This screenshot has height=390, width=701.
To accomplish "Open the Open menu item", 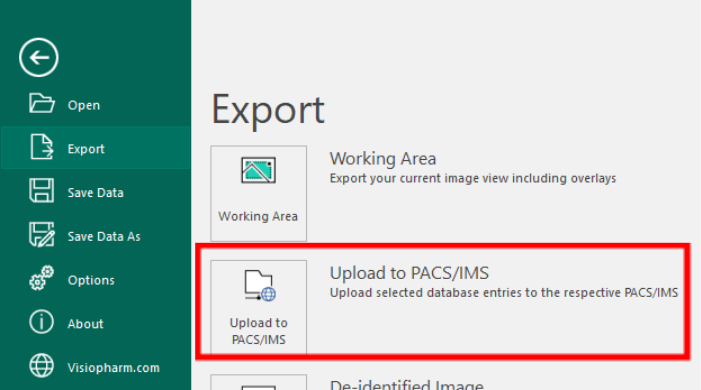I will pos(96,104).
